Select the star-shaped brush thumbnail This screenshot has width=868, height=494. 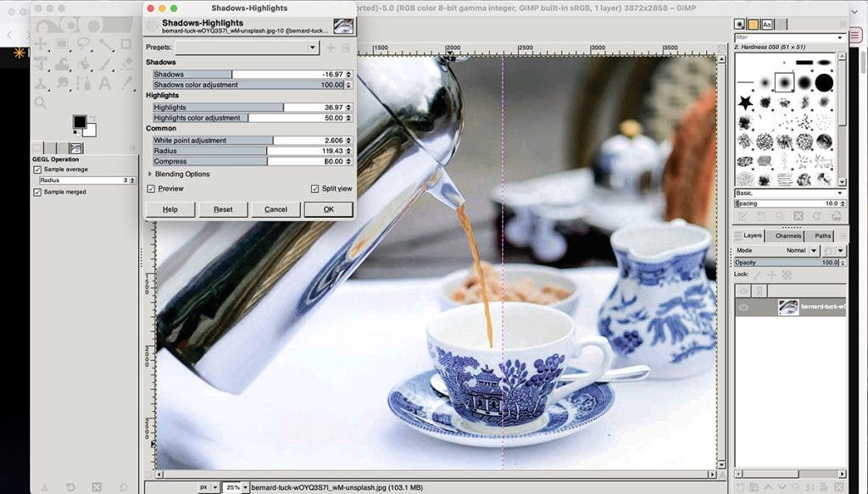(746, 103)
